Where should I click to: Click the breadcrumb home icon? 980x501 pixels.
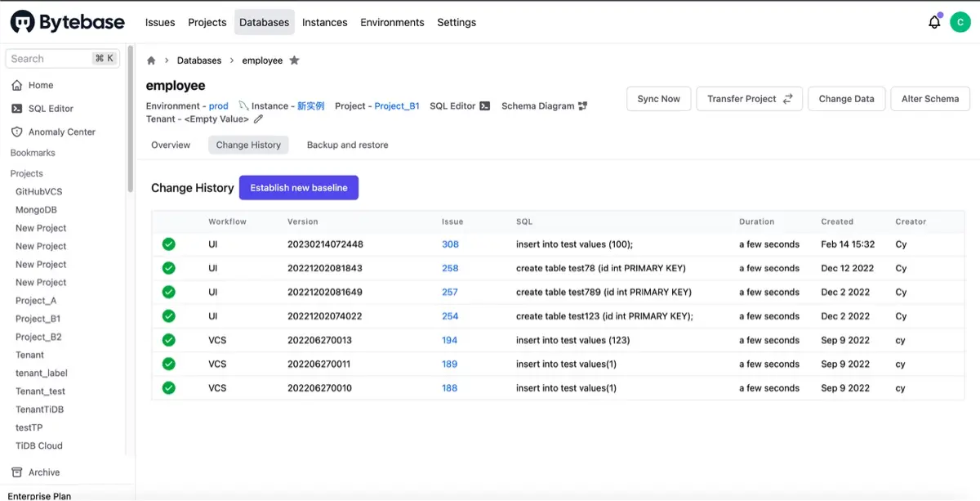[151, 60]
